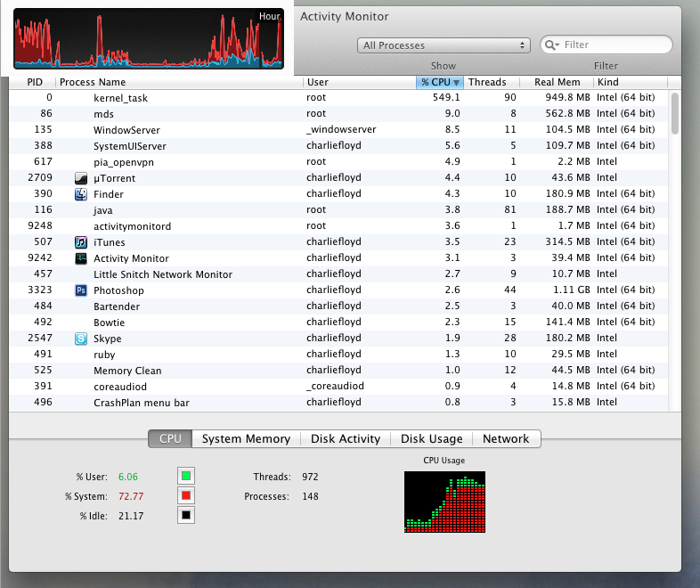Open the Disk Usage tab
The width and height of the screenshot is (700, 588).
click(431, 439)
